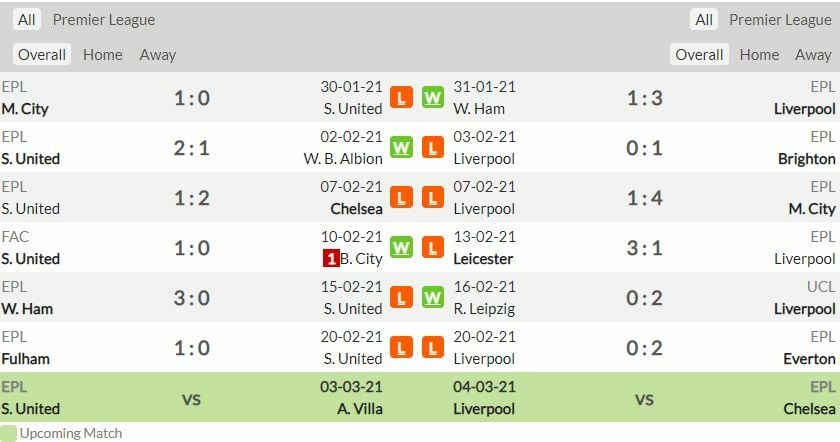This screenshot has height=442, width=840.
Task: Show Away results in the right panel
Action: (813, 55)
